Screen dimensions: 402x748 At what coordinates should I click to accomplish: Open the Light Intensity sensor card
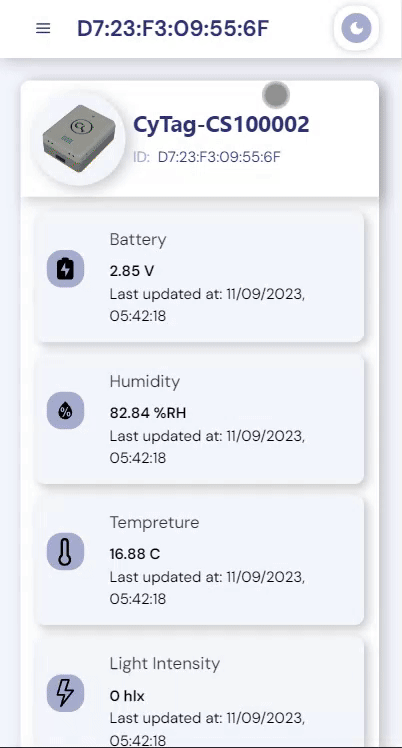[x=200, y=692]
